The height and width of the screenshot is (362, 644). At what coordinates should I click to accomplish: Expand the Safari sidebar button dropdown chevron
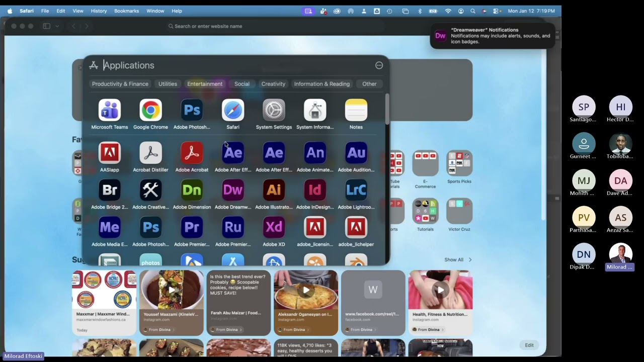(57, 26)
